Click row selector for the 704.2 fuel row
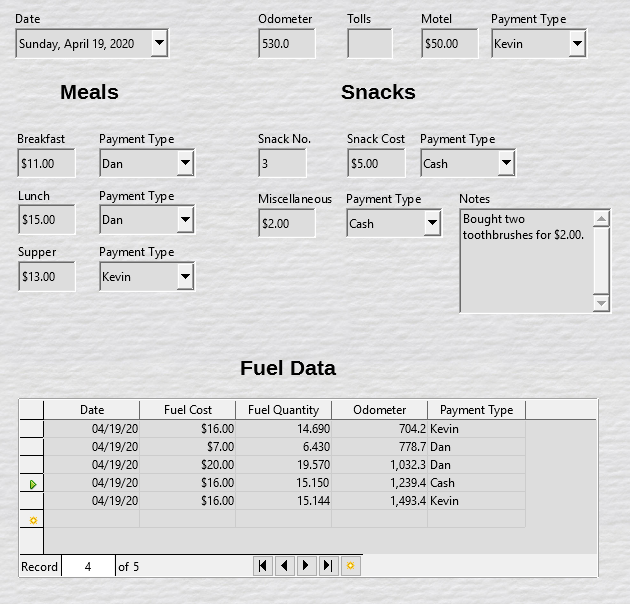 point(32,429)
